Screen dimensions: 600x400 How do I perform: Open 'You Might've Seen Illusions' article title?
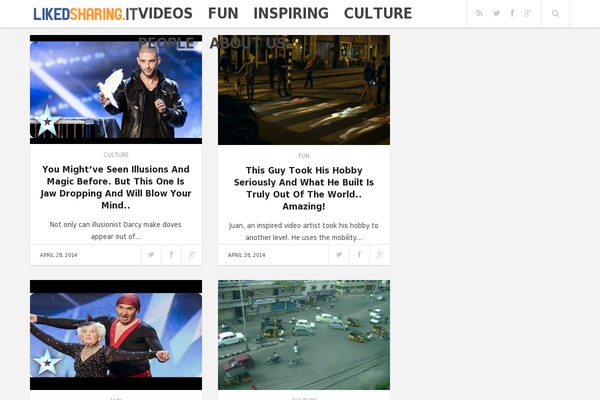(x=116, y=187)
